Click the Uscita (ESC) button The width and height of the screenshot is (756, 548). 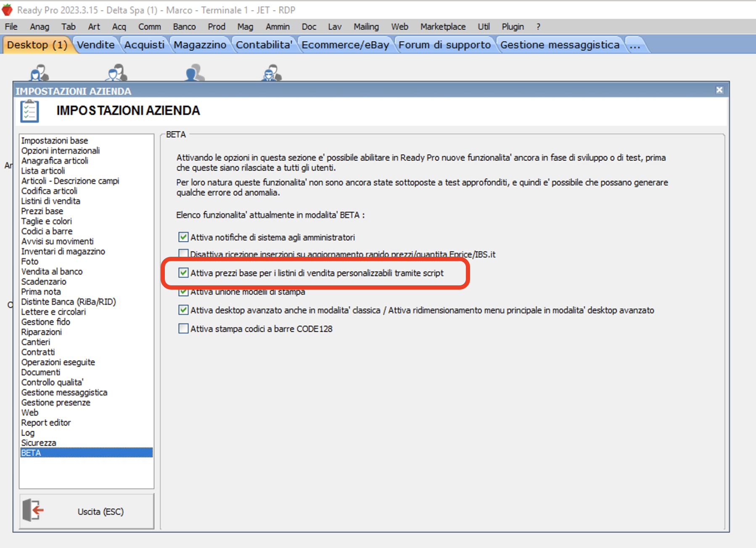click(87, 511)
